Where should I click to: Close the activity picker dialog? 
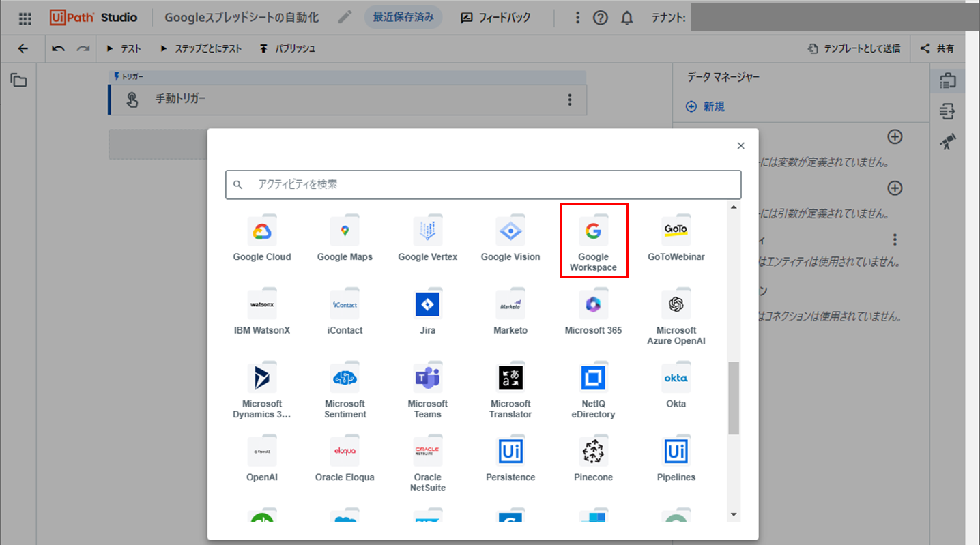point(741,145)
